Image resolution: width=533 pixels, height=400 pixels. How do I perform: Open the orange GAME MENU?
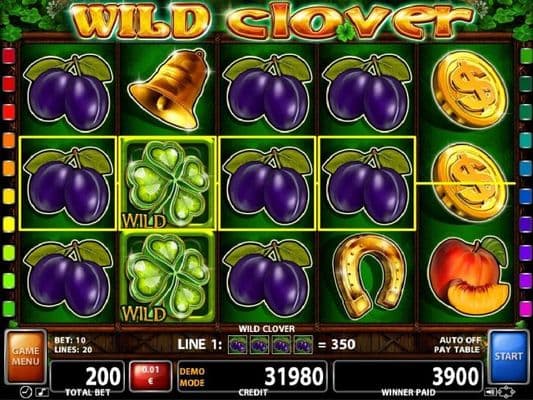[x=25, y=356]
